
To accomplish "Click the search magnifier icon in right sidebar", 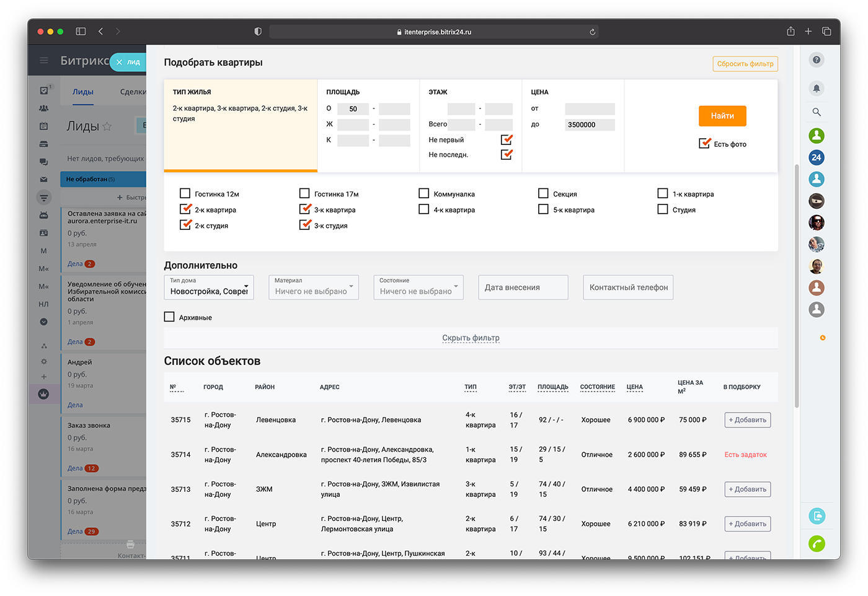I will pos(817,112).
